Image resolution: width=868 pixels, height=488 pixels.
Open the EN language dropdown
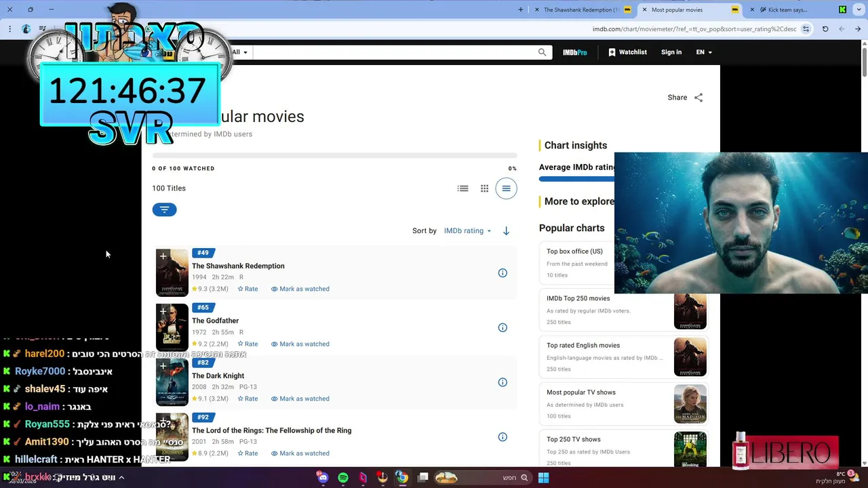[x=704, y=52]
